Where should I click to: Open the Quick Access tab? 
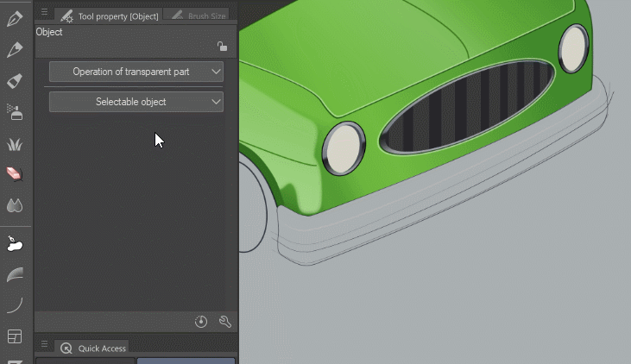pos(93,348)
